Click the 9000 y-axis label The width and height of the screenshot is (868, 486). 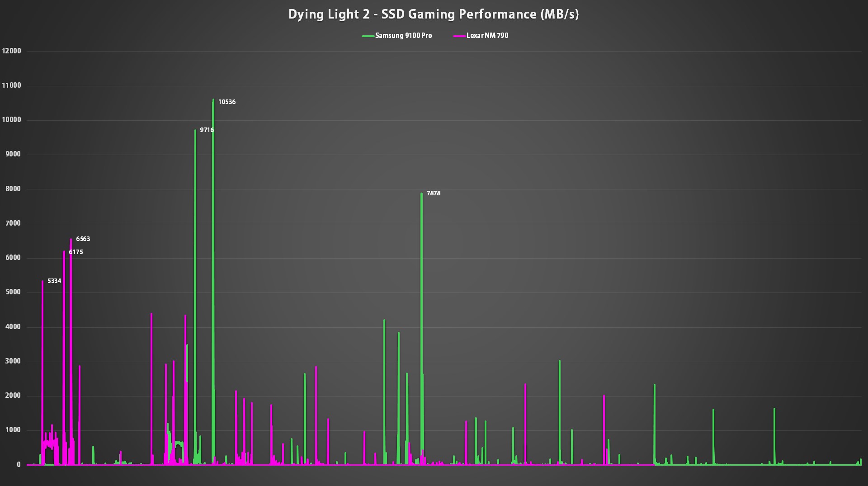13,154
